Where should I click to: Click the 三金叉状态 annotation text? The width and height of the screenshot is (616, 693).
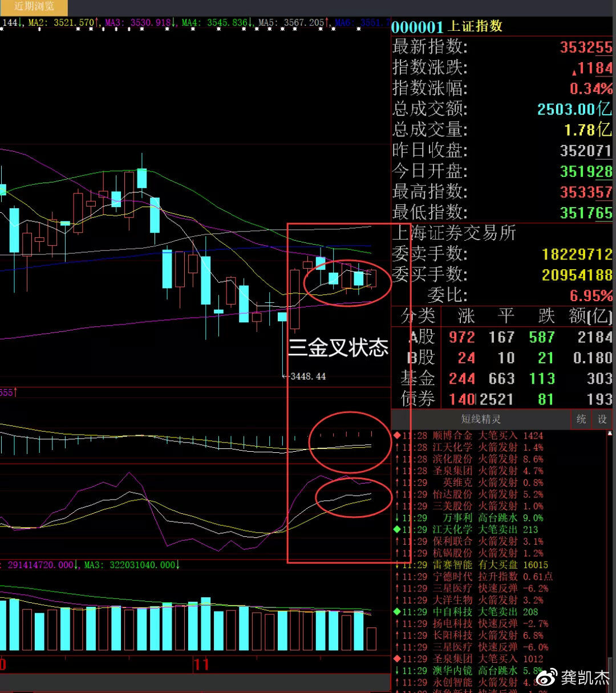pos(338,347)
